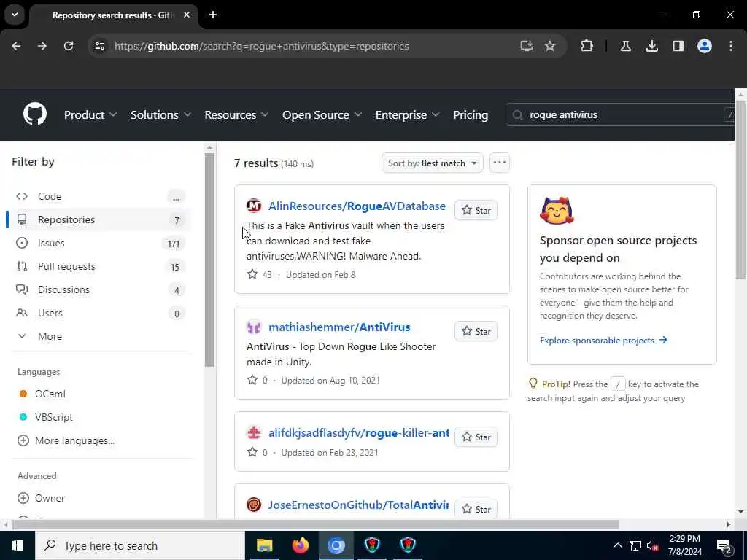Click the Windows taskbar search box

(x=139, y=545)
